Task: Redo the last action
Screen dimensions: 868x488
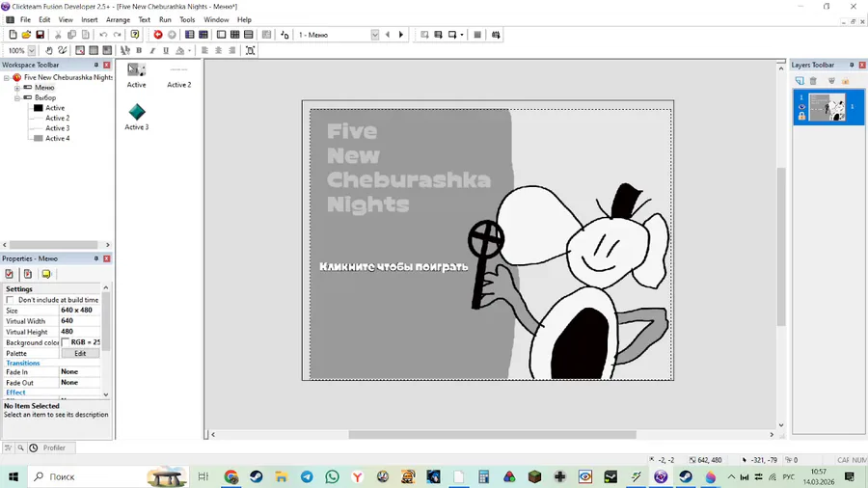Action: pos(117,35)
